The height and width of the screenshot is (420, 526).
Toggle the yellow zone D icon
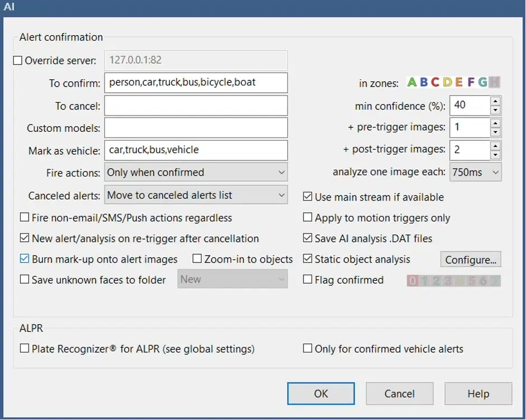(447, 83)
